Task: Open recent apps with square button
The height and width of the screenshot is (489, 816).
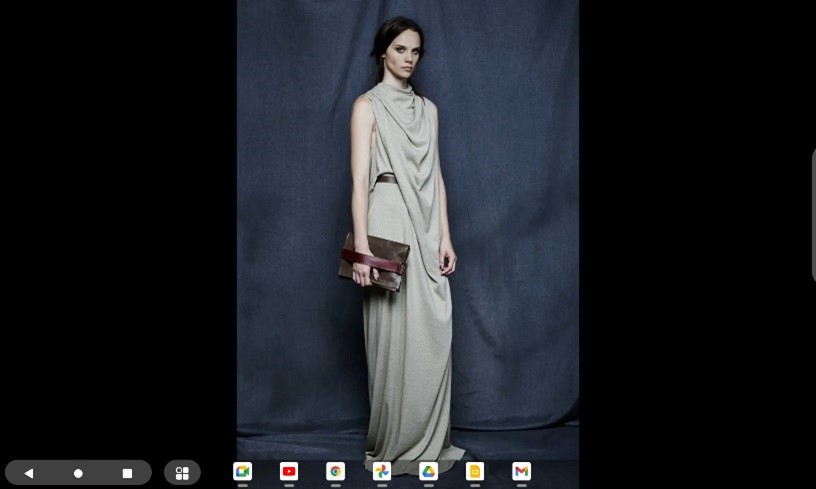Action: coord(127,473)
